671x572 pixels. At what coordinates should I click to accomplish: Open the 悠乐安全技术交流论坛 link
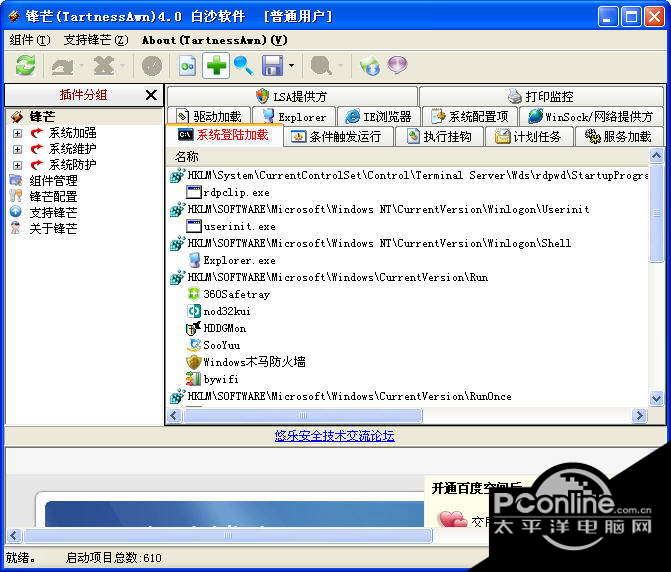pos(335,436)
